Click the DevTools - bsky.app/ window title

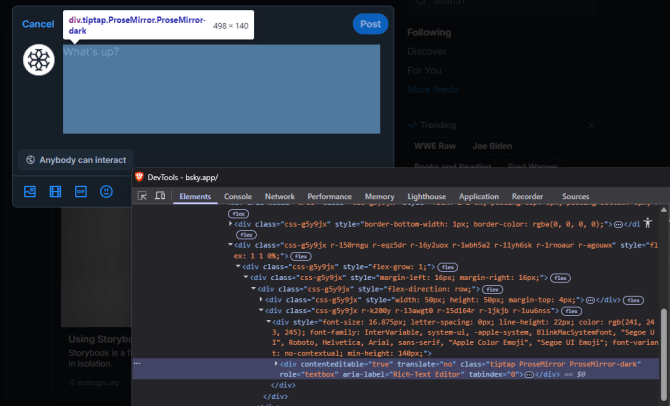pyautogui.click(x=183, y=177)
